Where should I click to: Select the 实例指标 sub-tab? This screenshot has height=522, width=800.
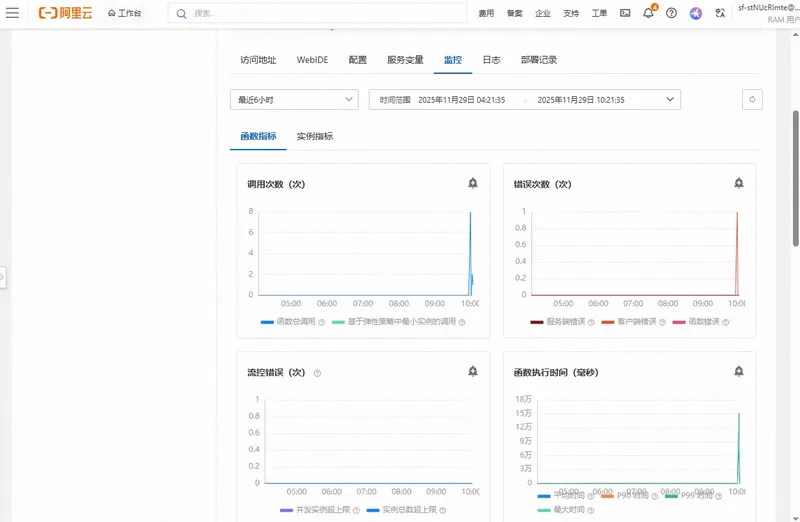point(315,136)
